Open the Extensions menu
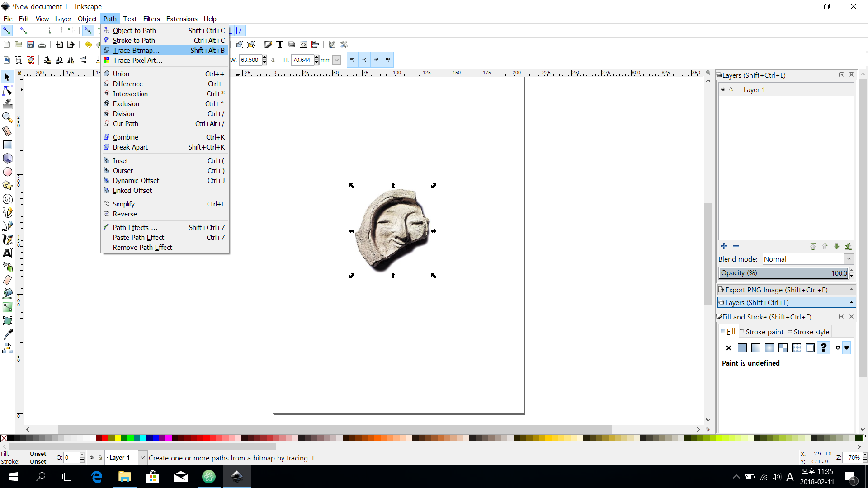Viewport: 868px width, 488px height. click(182, 19)
